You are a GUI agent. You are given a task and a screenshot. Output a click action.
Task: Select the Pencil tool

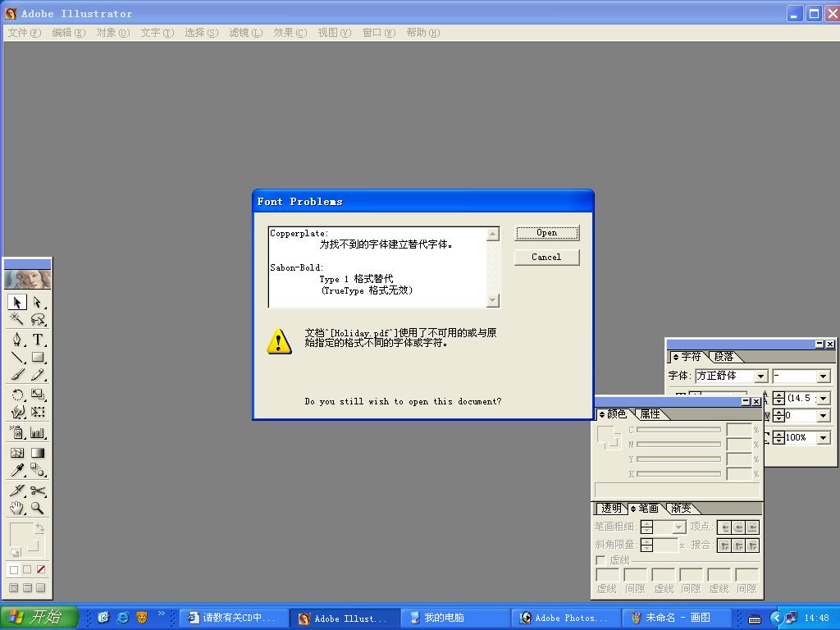pos(38,375)
